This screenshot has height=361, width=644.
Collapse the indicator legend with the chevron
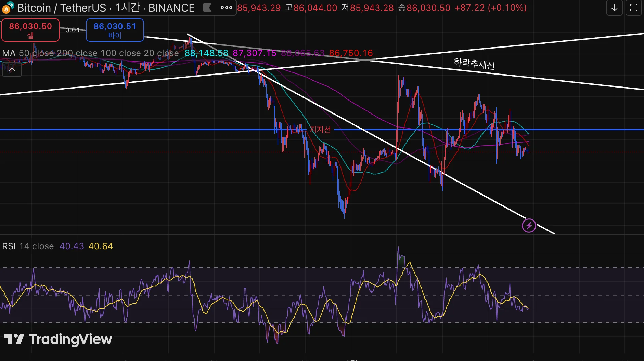point(12,70)
